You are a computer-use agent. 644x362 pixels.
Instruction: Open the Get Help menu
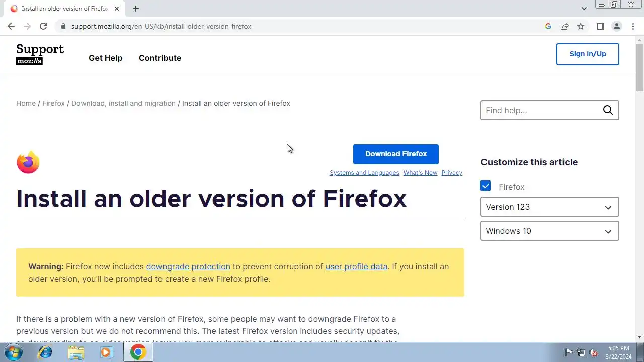106,58
